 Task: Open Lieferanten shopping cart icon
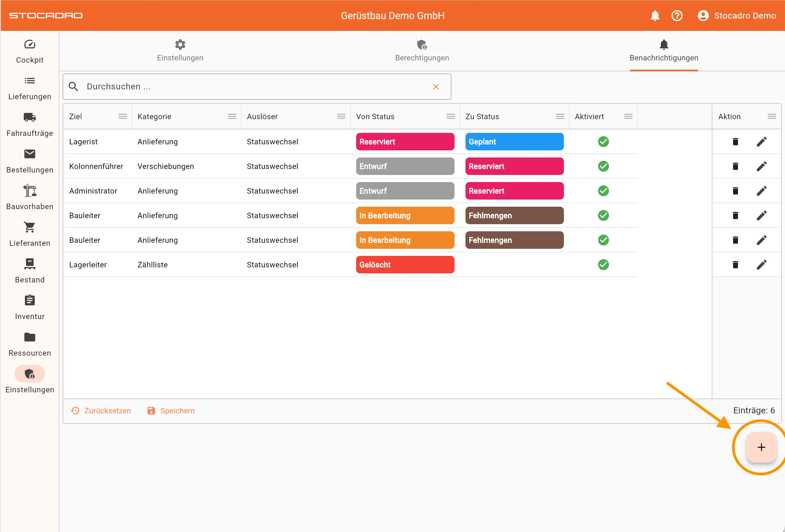click(30, 227)
